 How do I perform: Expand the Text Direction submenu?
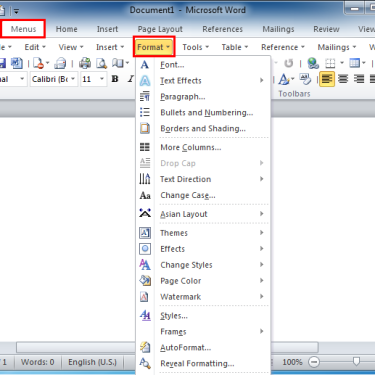262,179
